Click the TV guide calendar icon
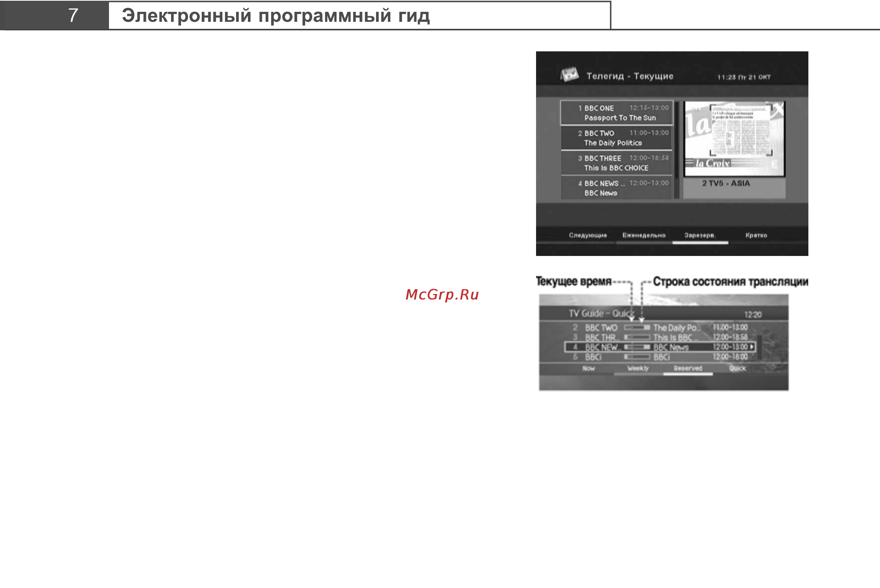This screenshot has width=880, height=588. pyautogui.click(x=569, y=74)
